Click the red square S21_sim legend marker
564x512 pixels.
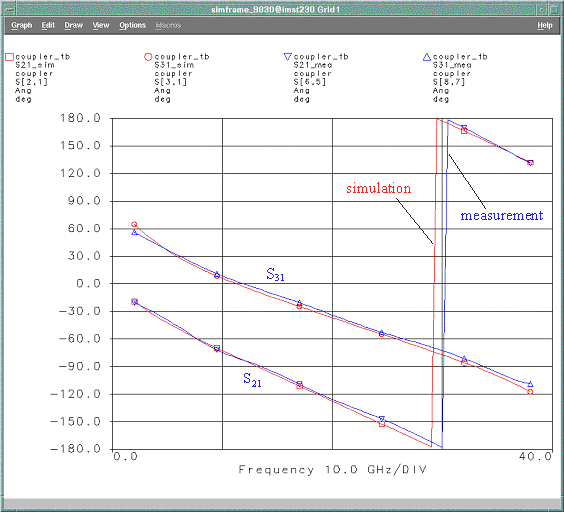(9, 57)
